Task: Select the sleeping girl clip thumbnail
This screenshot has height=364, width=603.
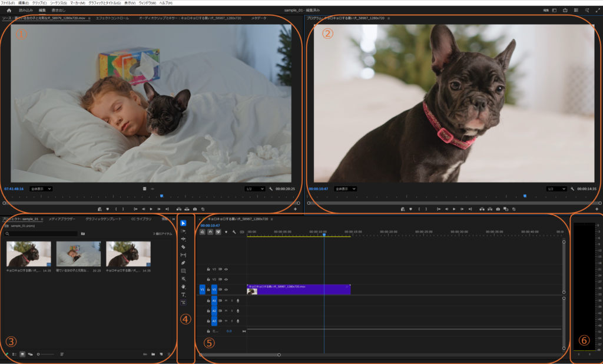Action: click(78, 254)
